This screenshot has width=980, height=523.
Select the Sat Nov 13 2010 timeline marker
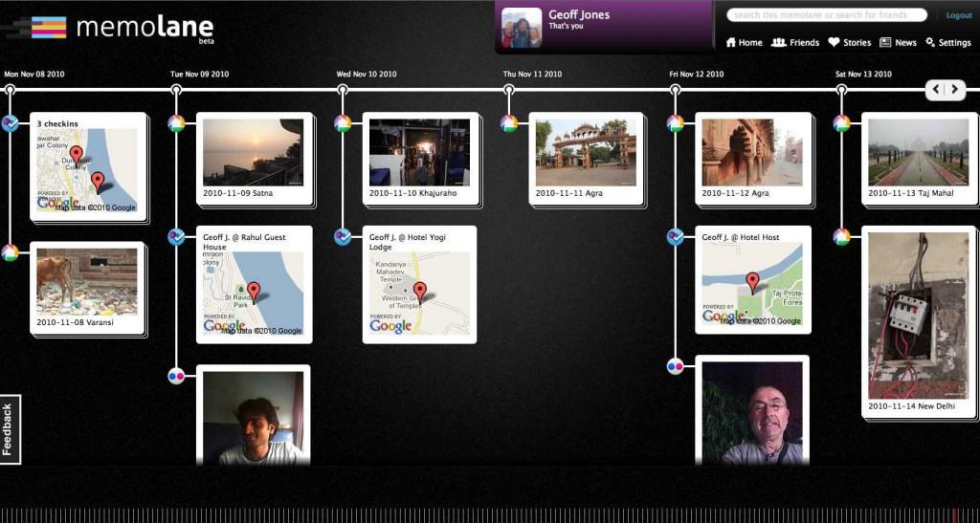[x=841, y=90]
